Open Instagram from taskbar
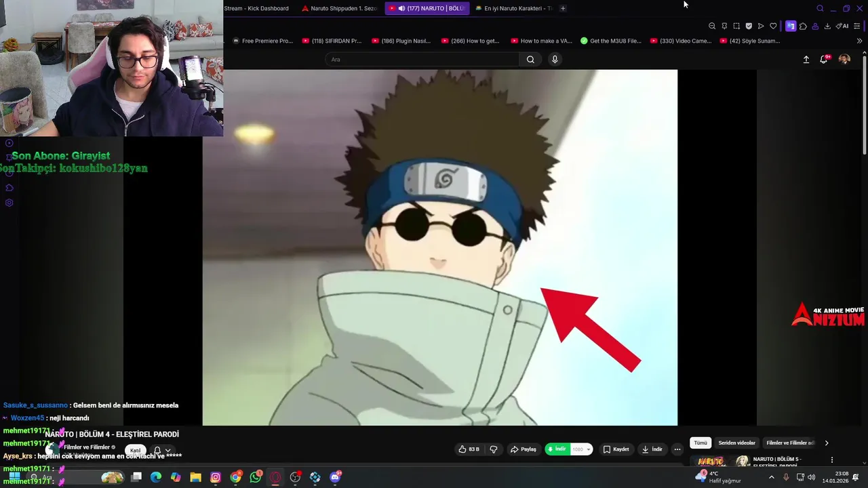Image resolution: width=868 pixels, height=488 pixels. point(216,477)
